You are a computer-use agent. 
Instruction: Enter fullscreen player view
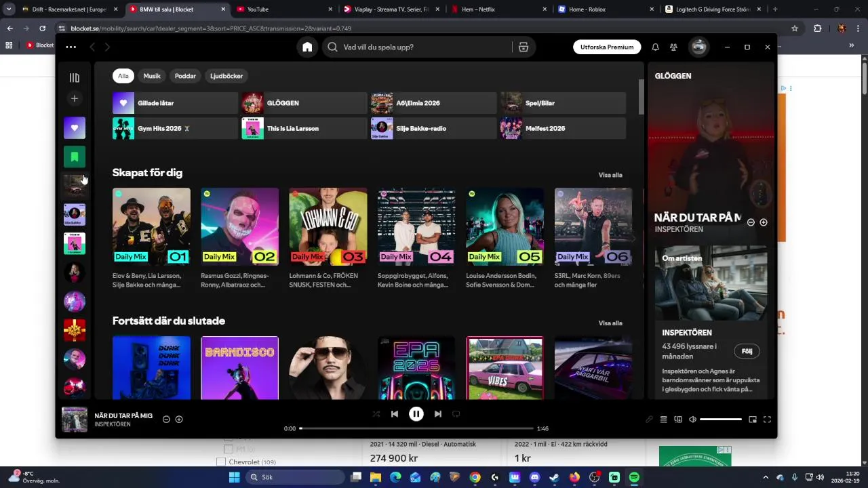pos(767,420)
